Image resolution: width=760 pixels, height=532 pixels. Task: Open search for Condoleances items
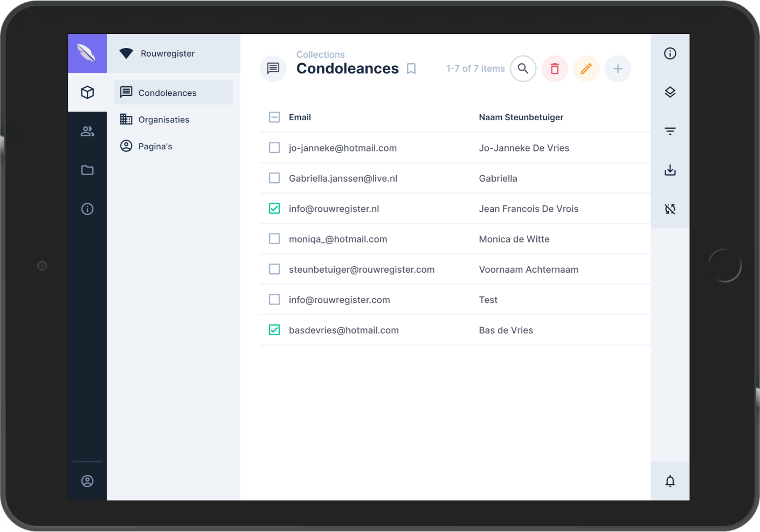[523, 68]
